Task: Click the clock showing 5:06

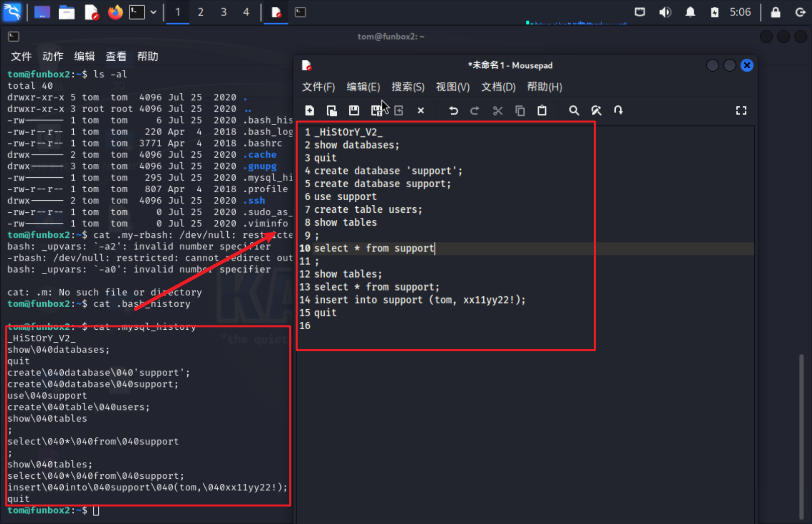Action: click(x=740, y=12)
